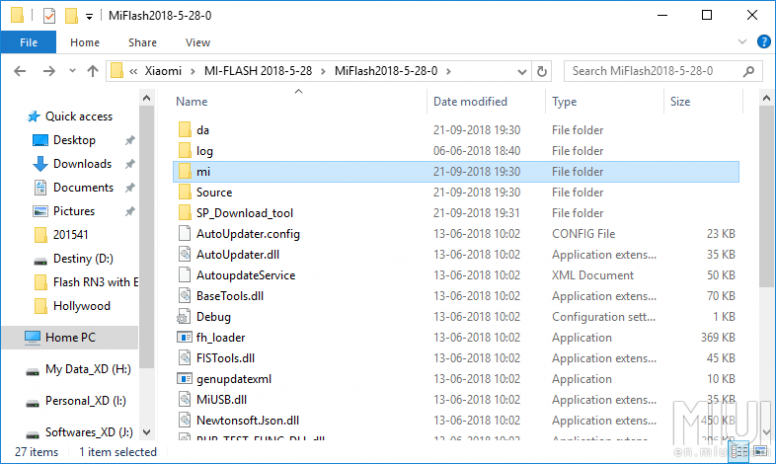776x464 pixels.
Task: Open Desktop in the navigation pane
Action: pos(74,140)
